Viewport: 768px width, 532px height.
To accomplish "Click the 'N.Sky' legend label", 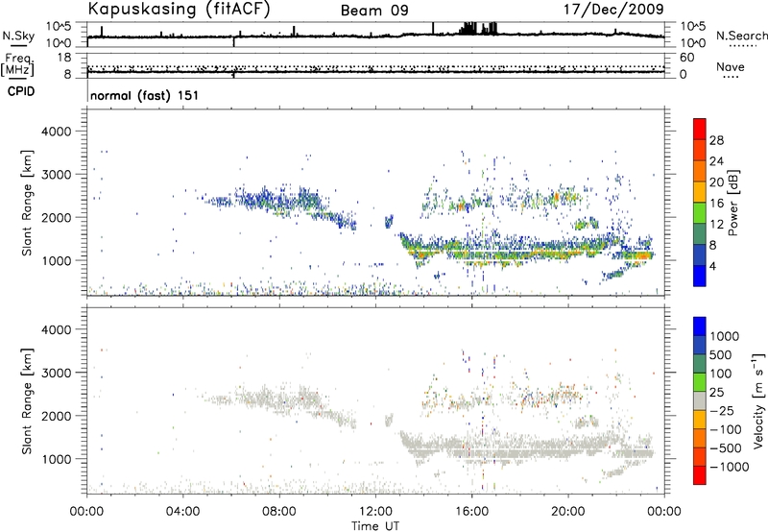I will click(18, 36).
